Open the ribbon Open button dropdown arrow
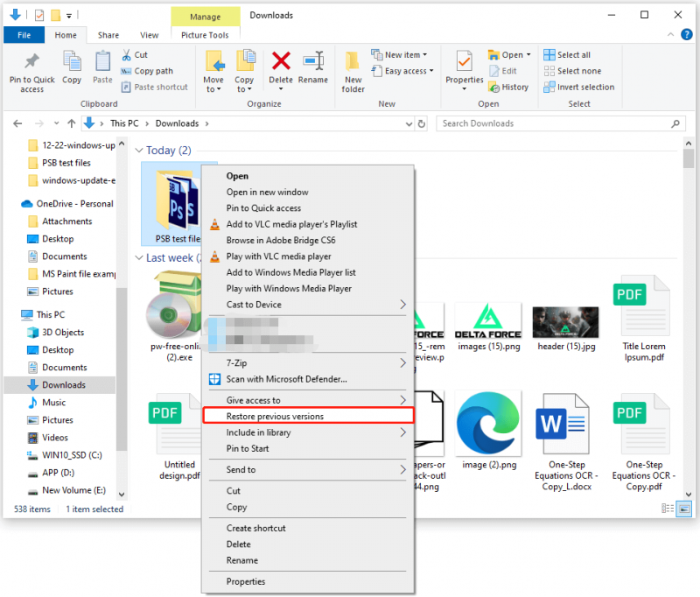700x597 pixels. [x=528, y=55]
